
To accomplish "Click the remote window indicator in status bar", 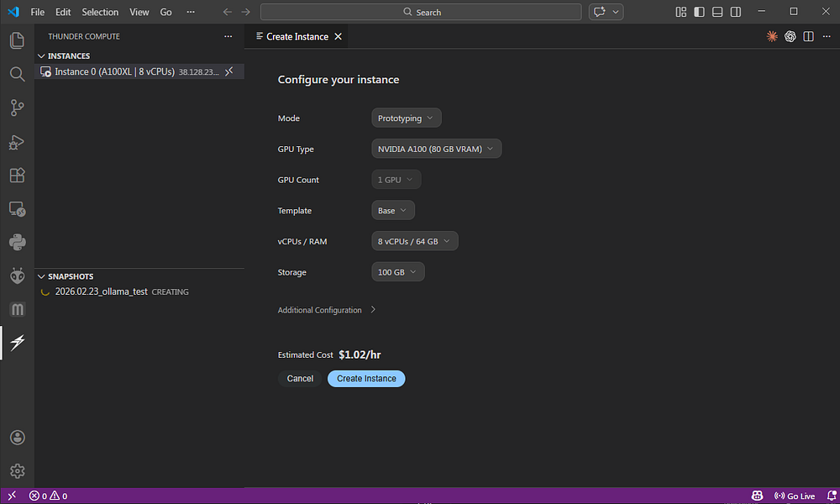I will 12,496.
